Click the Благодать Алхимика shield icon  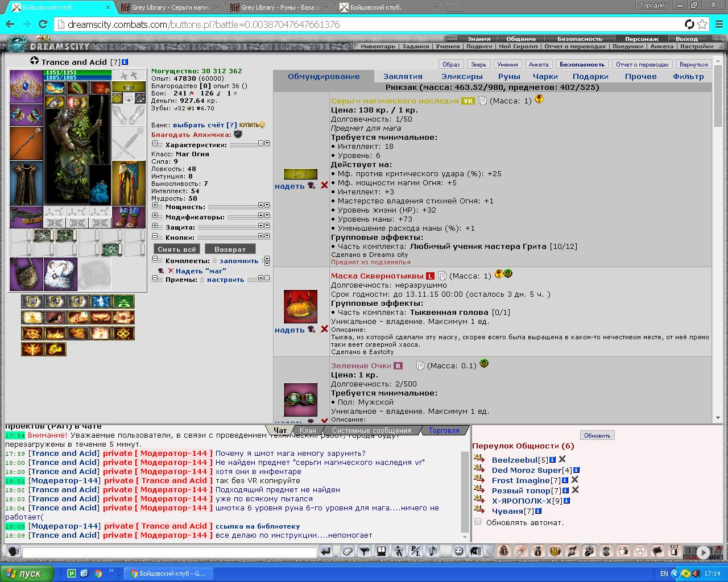click(238, 135)
